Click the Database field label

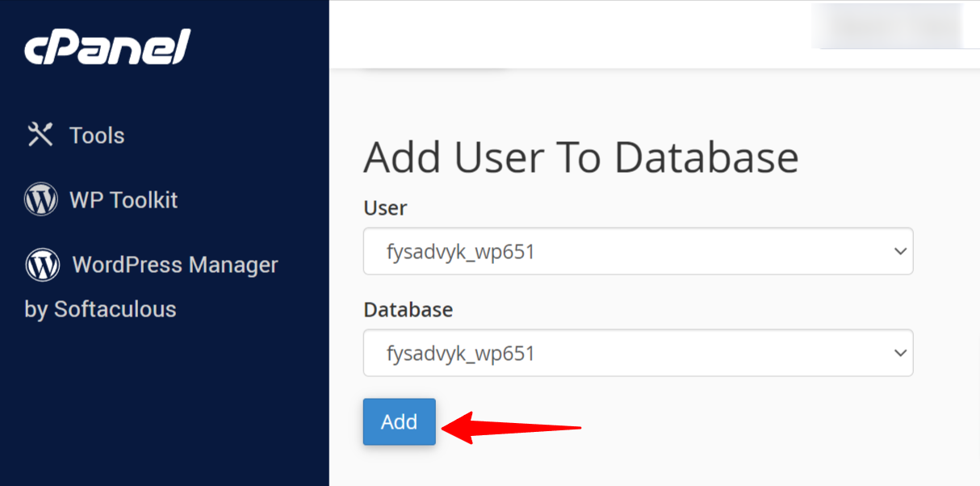coord(408,310)
